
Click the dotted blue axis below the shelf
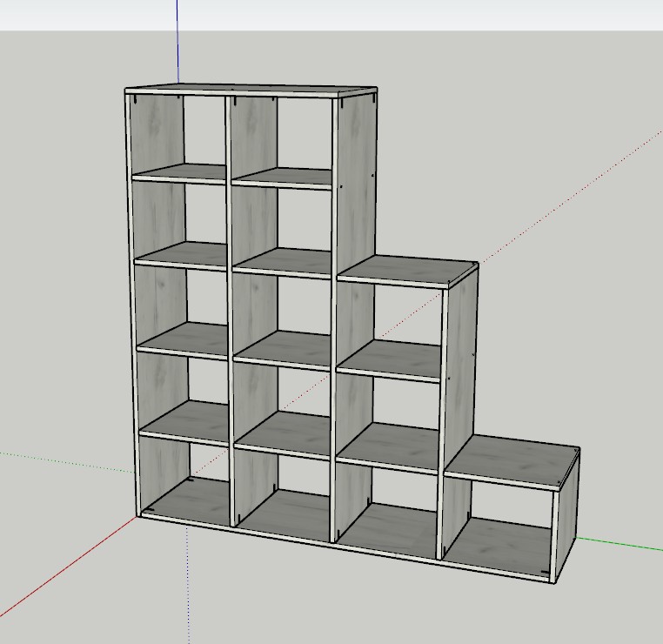click(x=189, y=592)
